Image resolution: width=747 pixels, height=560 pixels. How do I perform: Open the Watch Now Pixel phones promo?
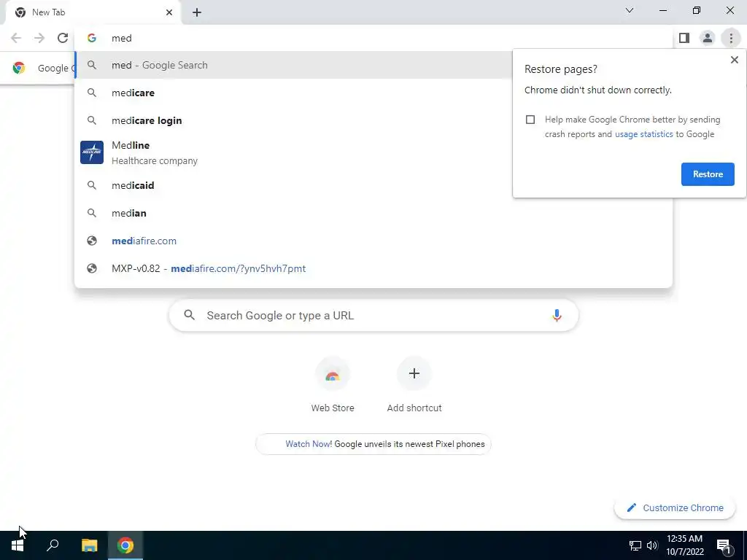[x=373, y=444]
